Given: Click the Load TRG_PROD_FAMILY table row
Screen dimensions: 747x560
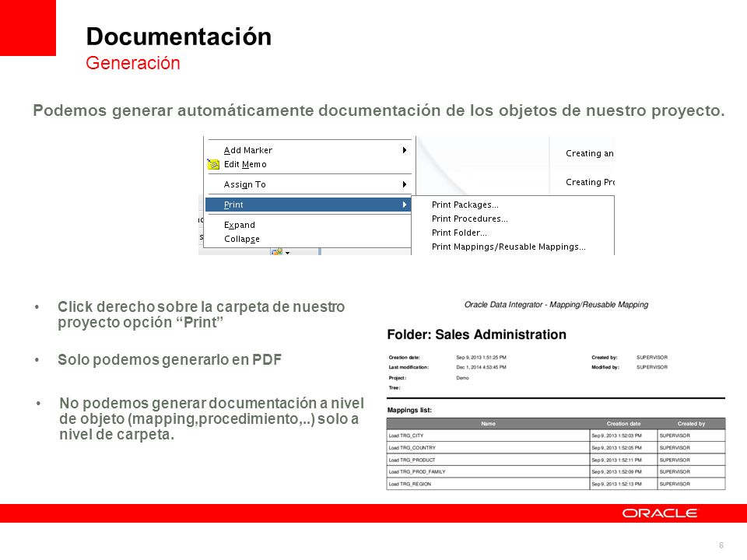Looking at the screenshot, I should click(556, 472).
